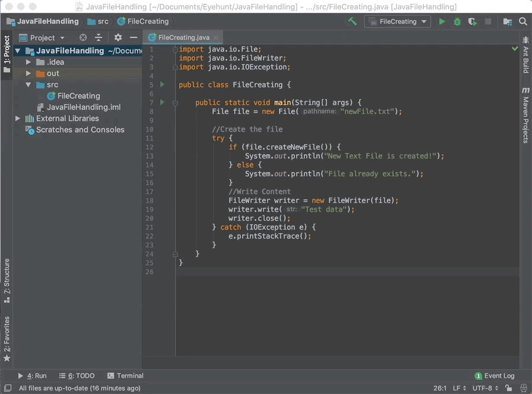This screenshot has height=394, width=532.
Task: Click src in the breadcrumb bar
Action: point(98,21)
